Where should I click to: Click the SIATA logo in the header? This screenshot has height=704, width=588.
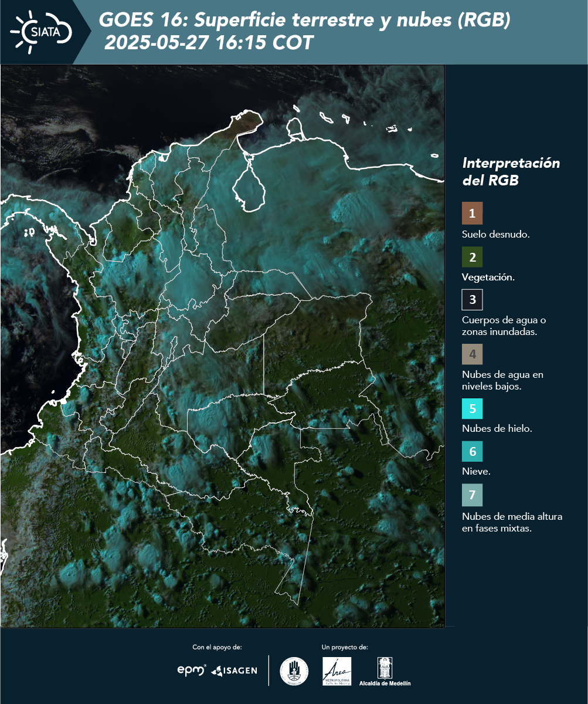(x=41, y=31)
